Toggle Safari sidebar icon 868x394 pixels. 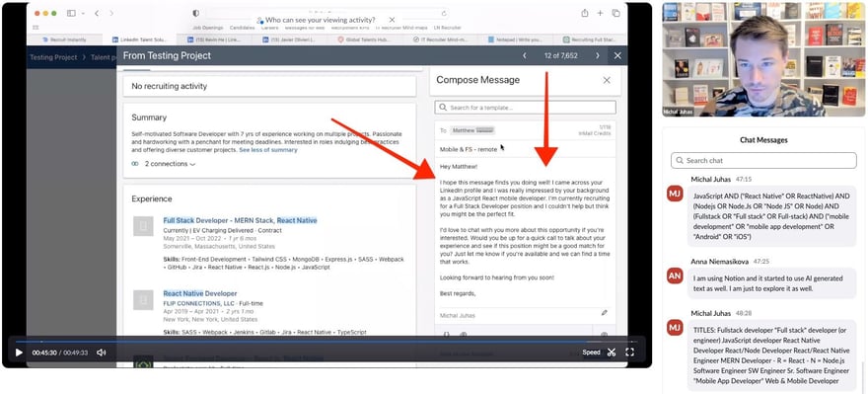coord(71,13)
